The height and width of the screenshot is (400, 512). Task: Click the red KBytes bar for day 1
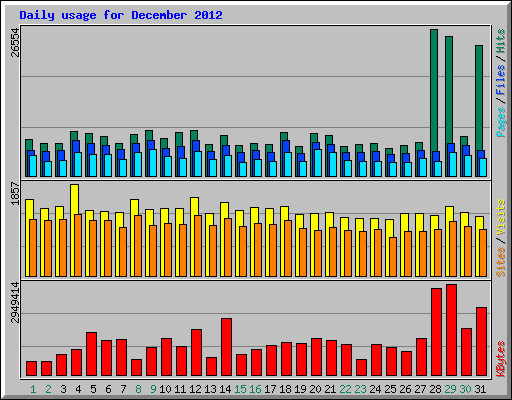click(31, 368)
